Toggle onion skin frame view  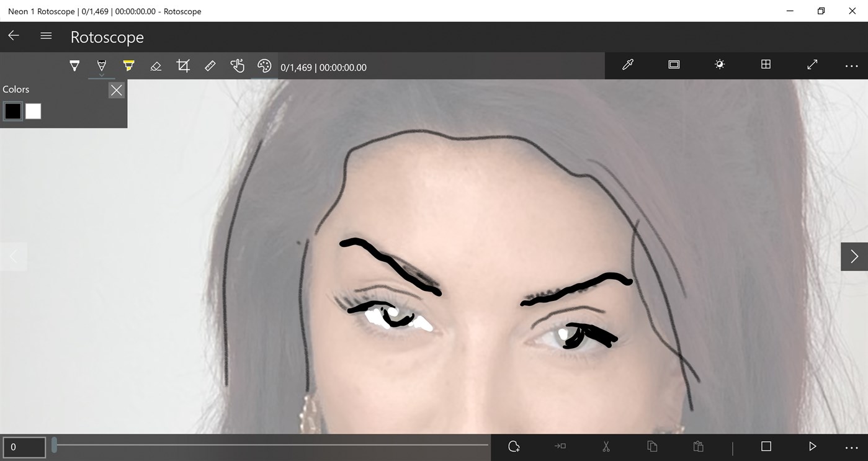[x=673, y=65]
